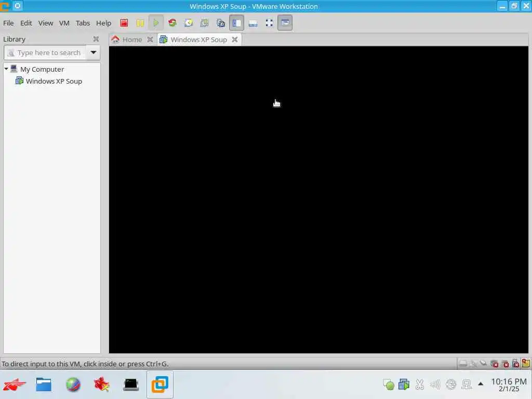Viewport: 532px width, 399px height.
Task: Expand hidden tray icons with the up arrow
Action: pos(481,384)
